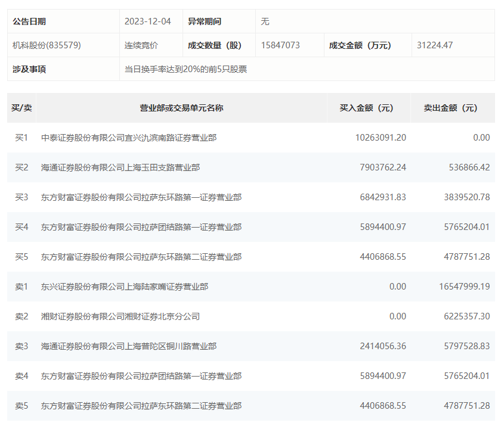
Task: Select sell amount 536866.42
Action: click(x=469, y=167)
